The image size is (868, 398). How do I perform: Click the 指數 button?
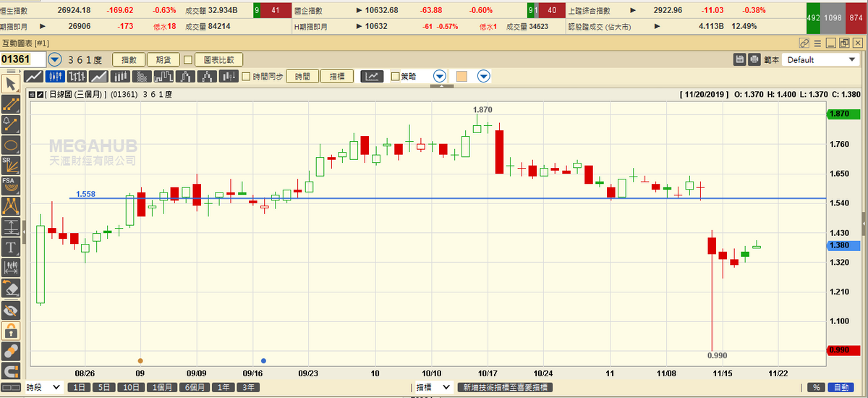(129, 59)
